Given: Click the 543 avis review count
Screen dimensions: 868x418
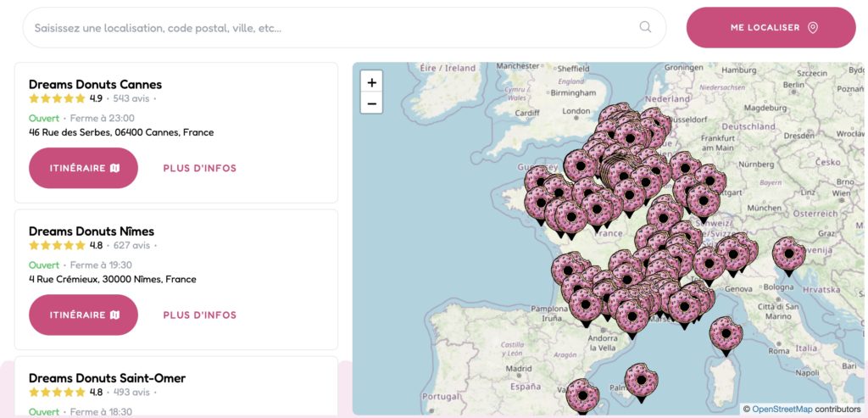Looking at the screenshot, I should click(131, 98).
